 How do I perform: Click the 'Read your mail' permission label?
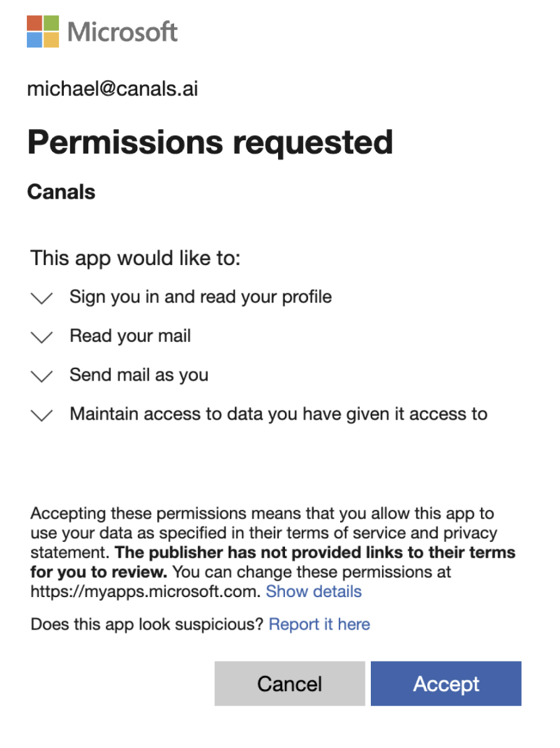(130, 336)
